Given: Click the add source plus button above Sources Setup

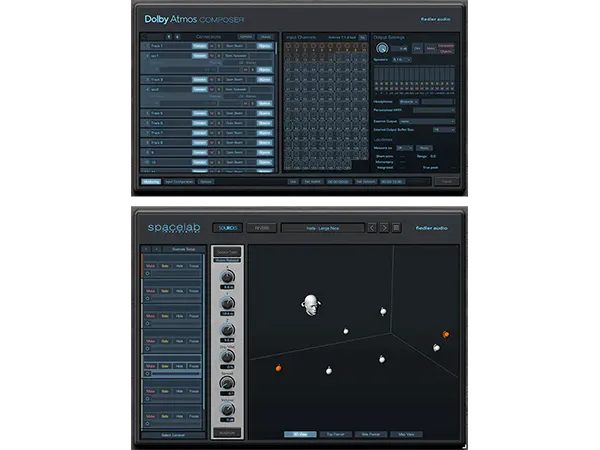Looking at the screenshot, I should (156, 249).
